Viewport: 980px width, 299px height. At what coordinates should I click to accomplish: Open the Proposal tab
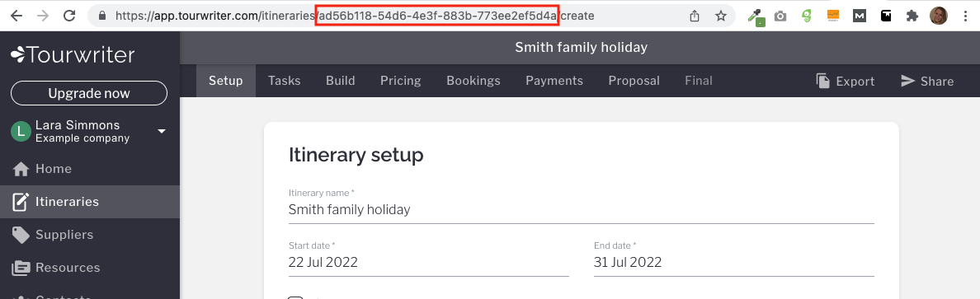click(x=634, y=81)
